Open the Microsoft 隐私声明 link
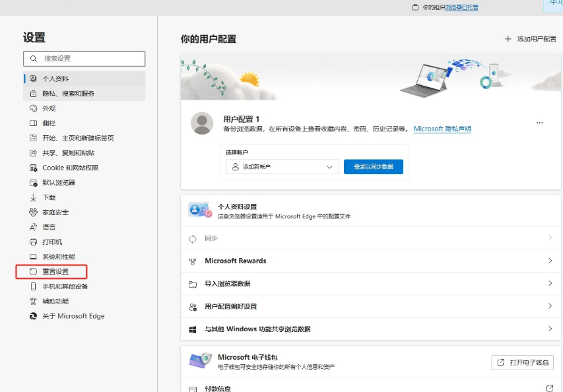 pos(442,129)
